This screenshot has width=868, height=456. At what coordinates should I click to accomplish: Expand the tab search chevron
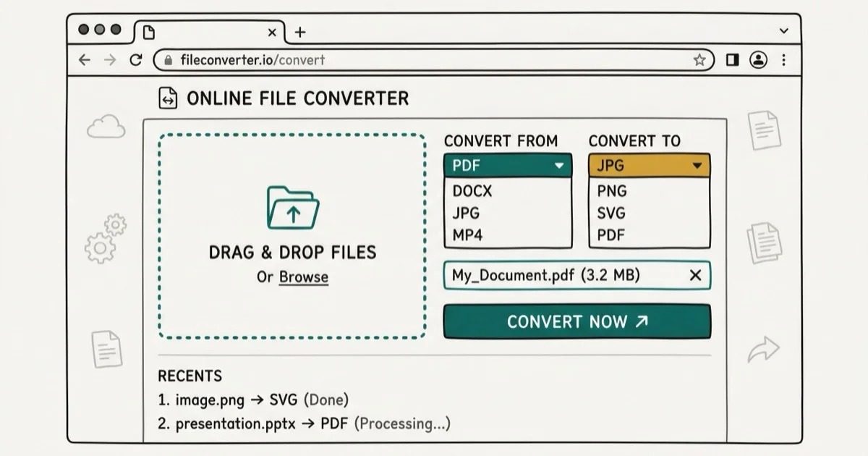[x=783, y=31]
